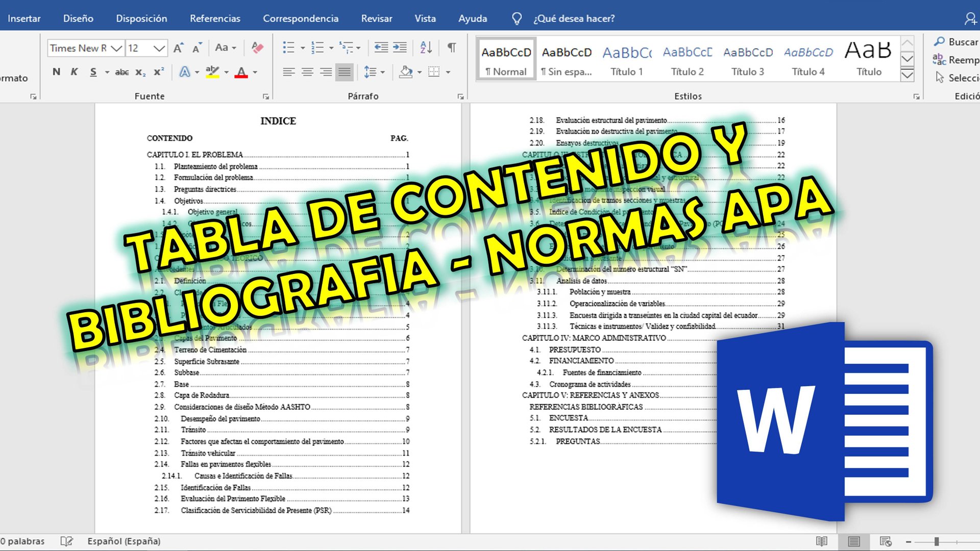Toggle the Justify alignment button

pos(345,72)
